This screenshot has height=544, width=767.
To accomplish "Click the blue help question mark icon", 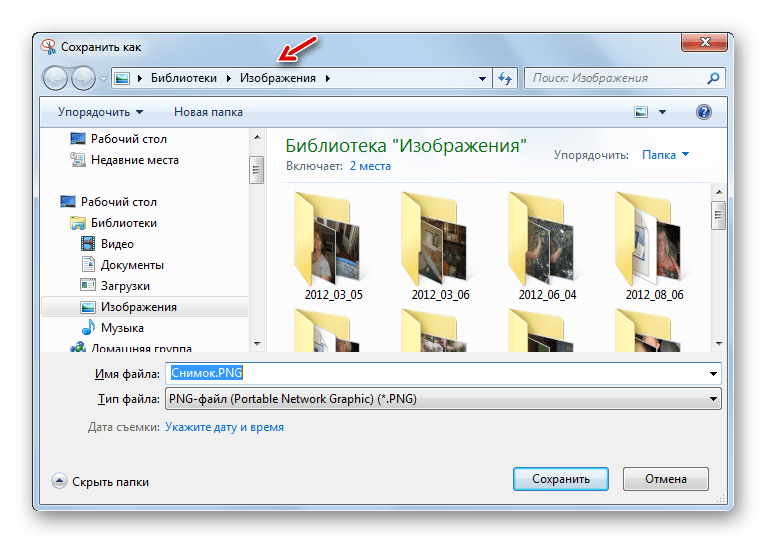I will click(704, 112).
